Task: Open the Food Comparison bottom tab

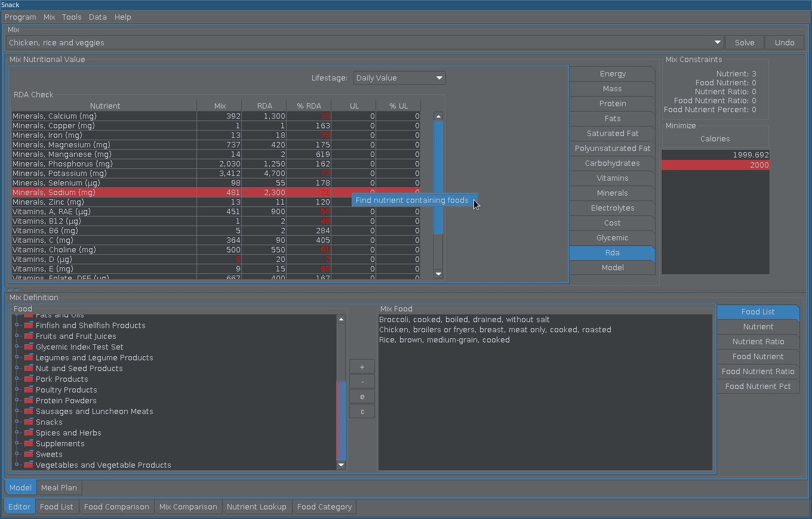Action: [x=116, y=507]
